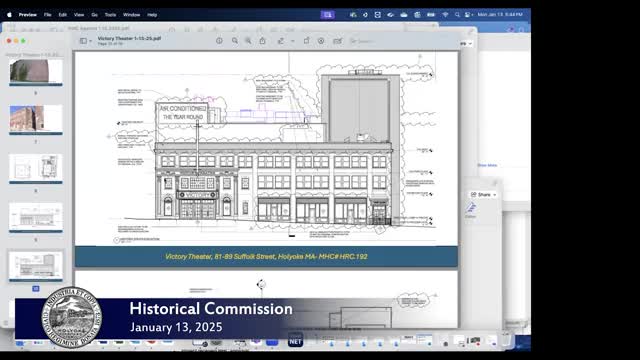Open the View menu in menu bar
640x360 pixels.
(x=79, y=15)
